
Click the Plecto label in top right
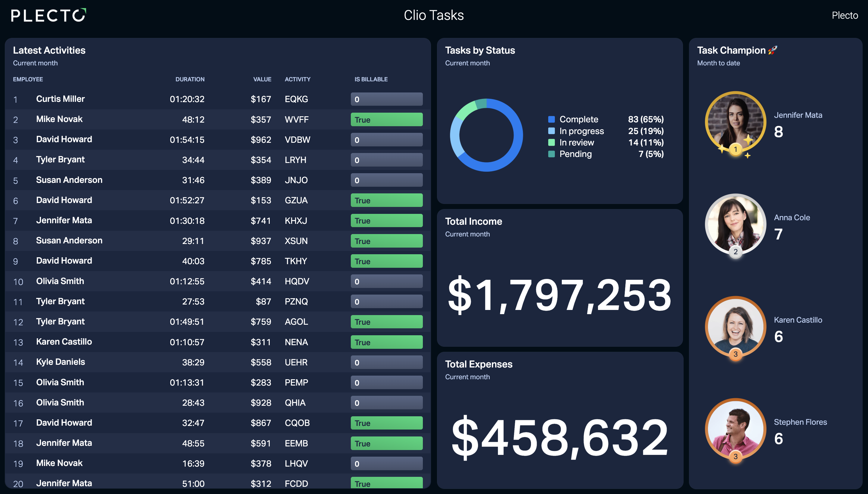click(844, 15)
